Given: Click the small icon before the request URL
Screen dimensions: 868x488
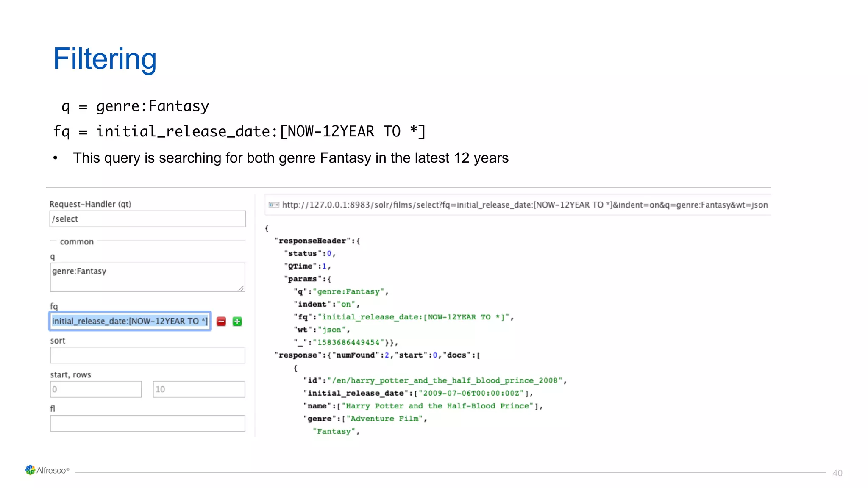Looking at the screenshot, I should 274,205.
